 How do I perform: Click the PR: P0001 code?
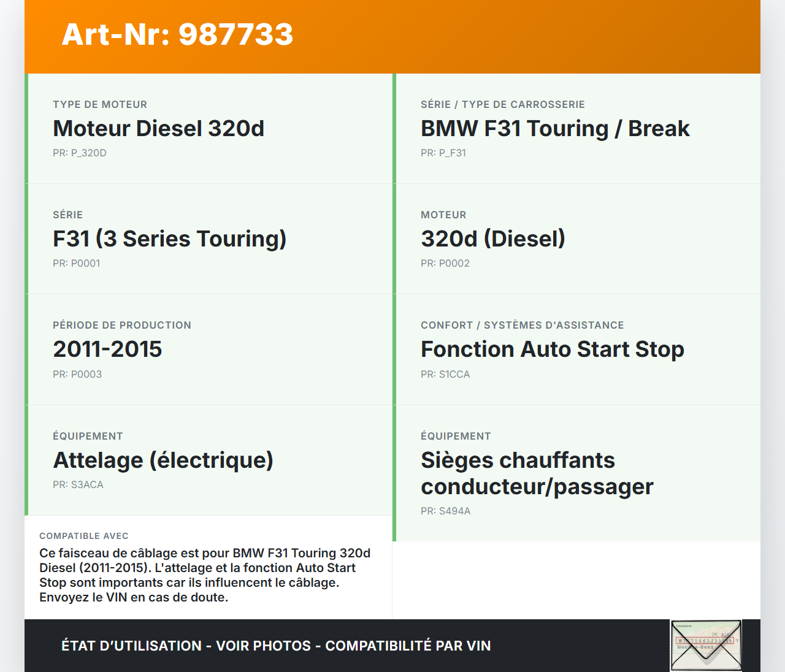click(77, 264)
